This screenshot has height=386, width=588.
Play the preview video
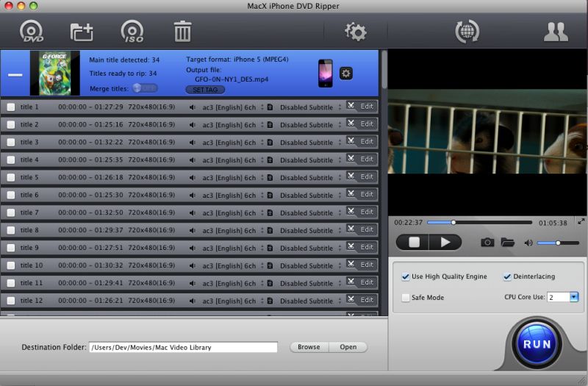445,243
